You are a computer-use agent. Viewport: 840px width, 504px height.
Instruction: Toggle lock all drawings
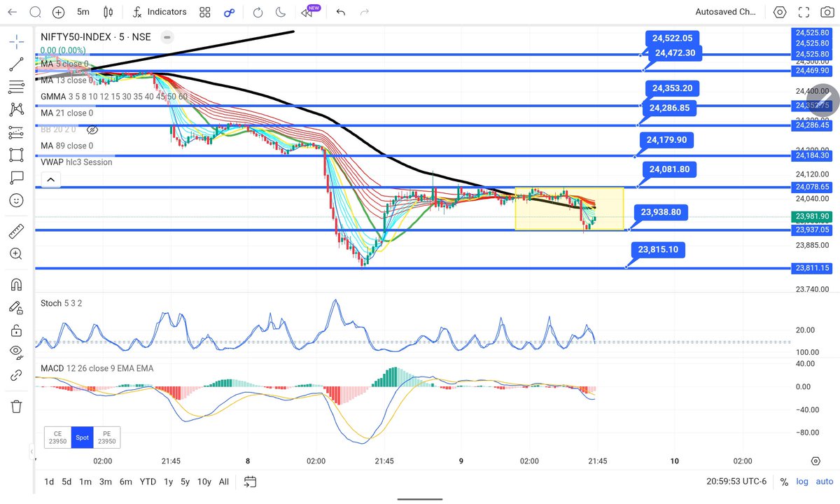click(x=16, y=330)
